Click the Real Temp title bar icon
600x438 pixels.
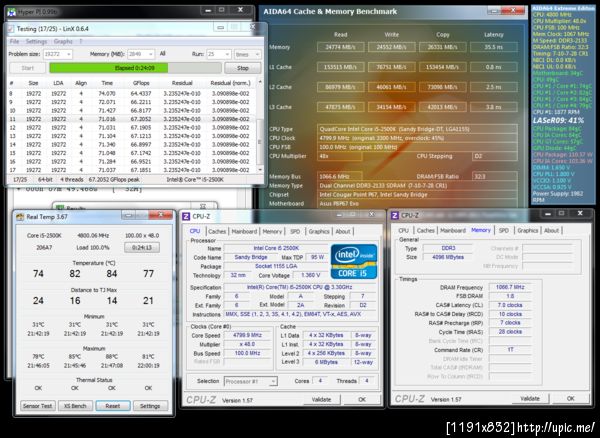coord(20,217)
